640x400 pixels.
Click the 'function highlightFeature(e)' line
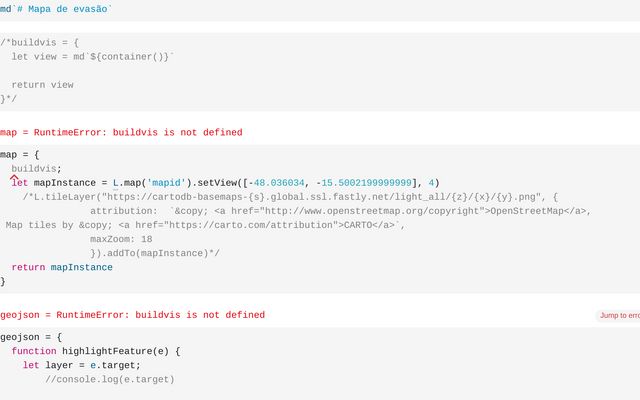tap(95, 351)
